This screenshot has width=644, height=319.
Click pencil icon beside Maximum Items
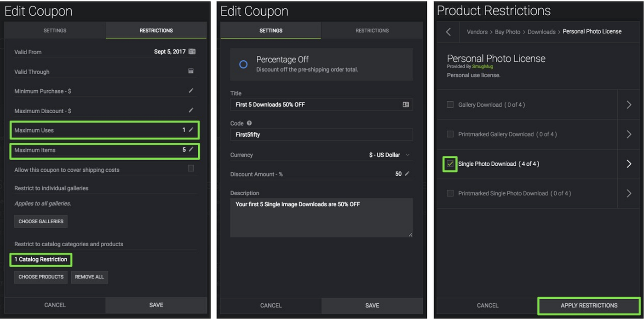191,150
